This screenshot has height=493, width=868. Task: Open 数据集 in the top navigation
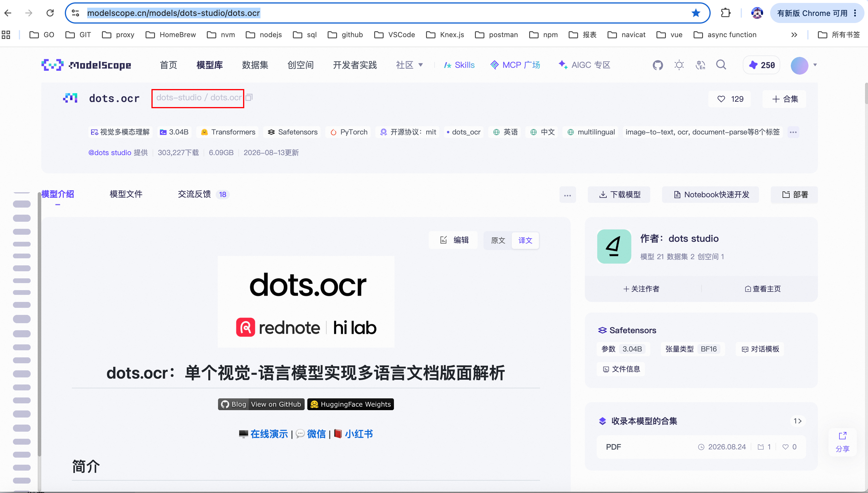[x=255, y=65]
